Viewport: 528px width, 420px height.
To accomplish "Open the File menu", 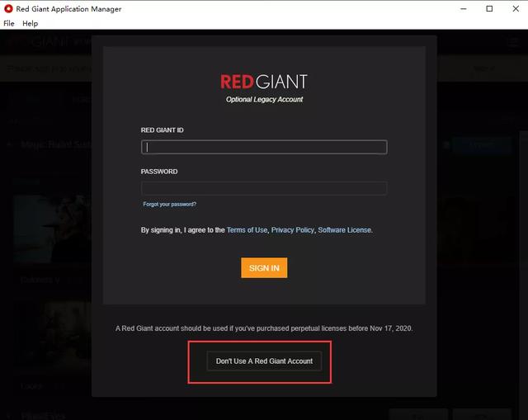I will click(9, 24).
